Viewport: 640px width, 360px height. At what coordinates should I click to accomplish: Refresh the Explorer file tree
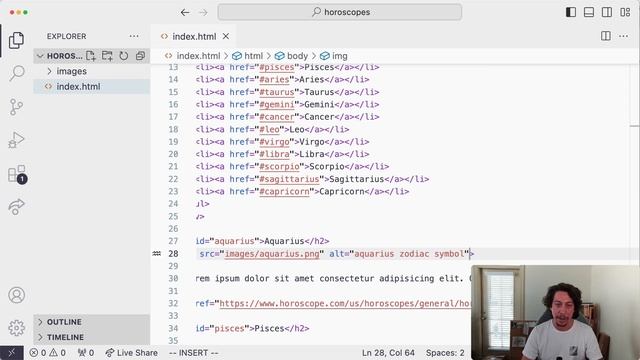click(x=124, y=56)
